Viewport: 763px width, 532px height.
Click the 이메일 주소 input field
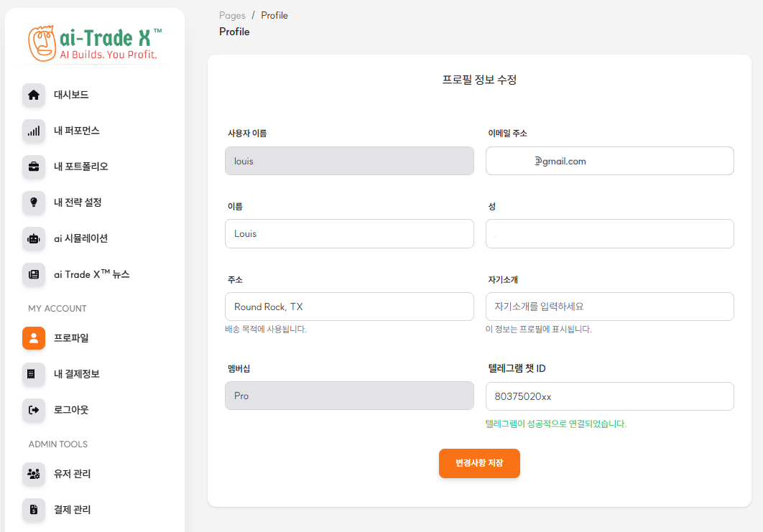point(609,161)
